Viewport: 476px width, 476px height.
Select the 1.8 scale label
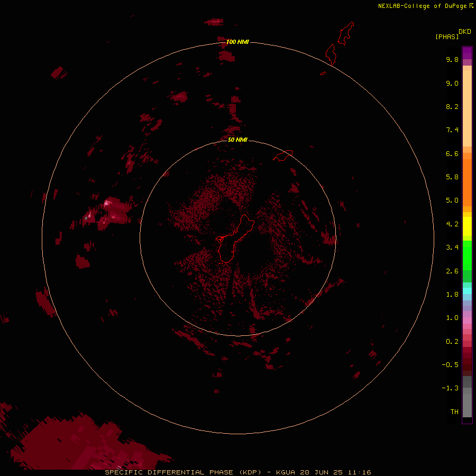tap(452, 295)
